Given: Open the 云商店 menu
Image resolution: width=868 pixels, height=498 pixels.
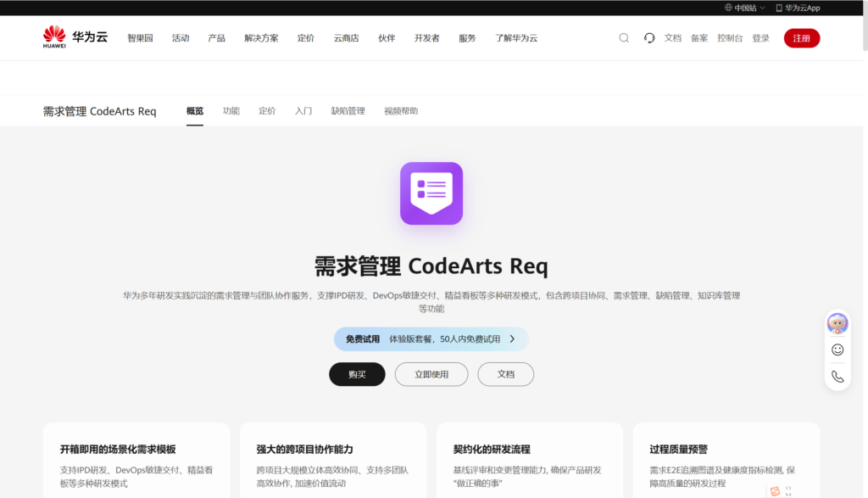Looking at the screenshot, I should point(346,38).
